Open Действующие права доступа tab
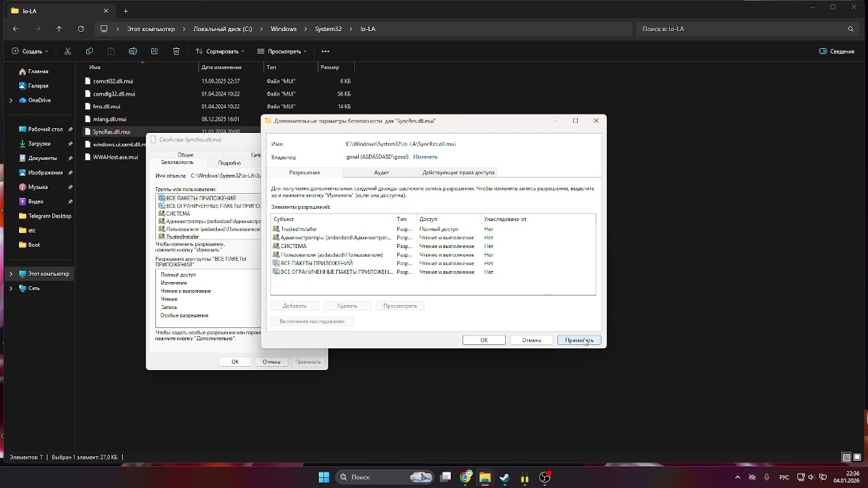Screen dimensions: 868x488 [x=458, y=172]
